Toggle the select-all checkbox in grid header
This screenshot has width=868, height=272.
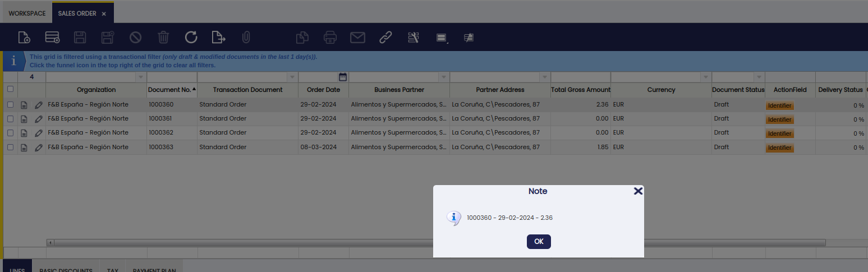coord(10,89)
